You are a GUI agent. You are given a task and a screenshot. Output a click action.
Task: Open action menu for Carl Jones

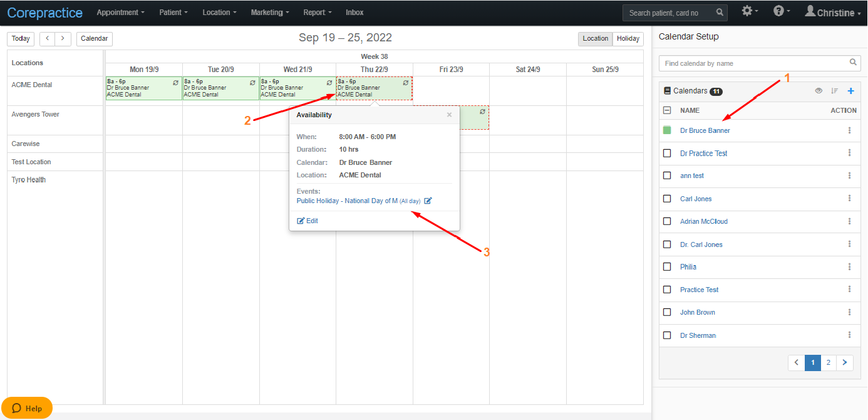pos(850,199)
